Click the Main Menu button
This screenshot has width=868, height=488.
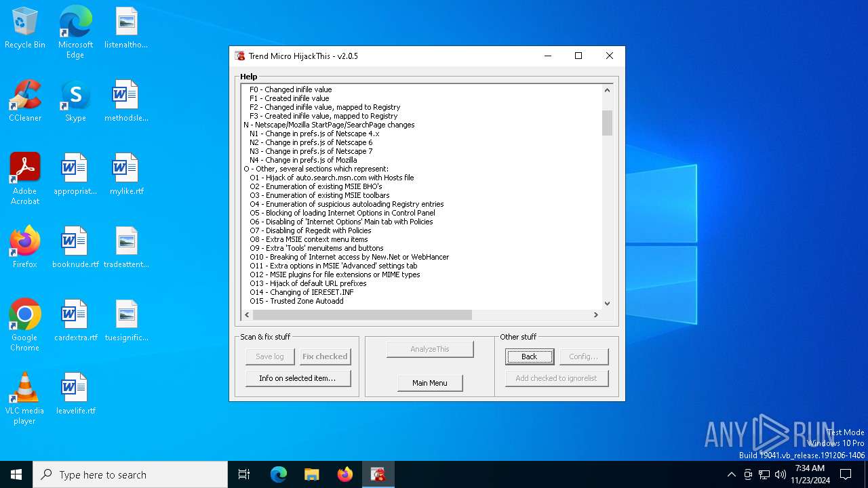coord(430,383)
